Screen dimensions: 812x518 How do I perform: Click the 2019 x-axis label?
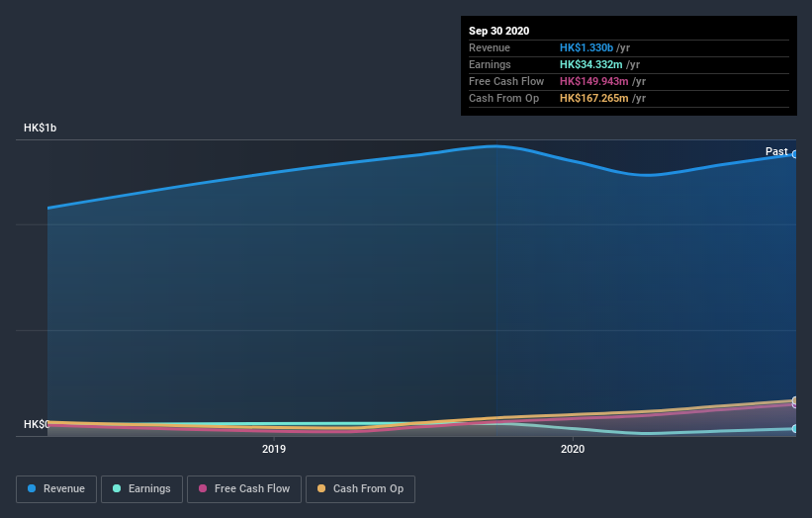point(273,449)
